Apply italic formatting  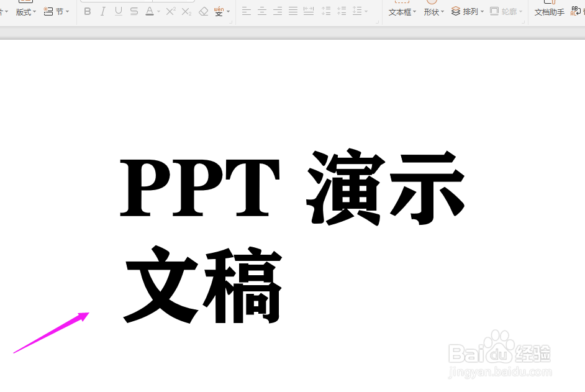(103, 11)
